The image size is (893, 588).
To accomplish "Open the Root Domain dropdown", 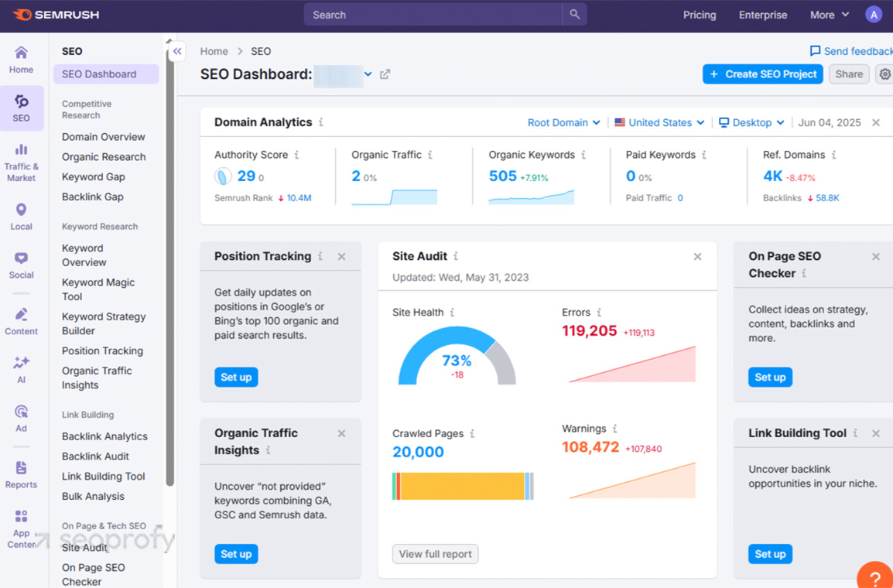I will pos(564,123).
